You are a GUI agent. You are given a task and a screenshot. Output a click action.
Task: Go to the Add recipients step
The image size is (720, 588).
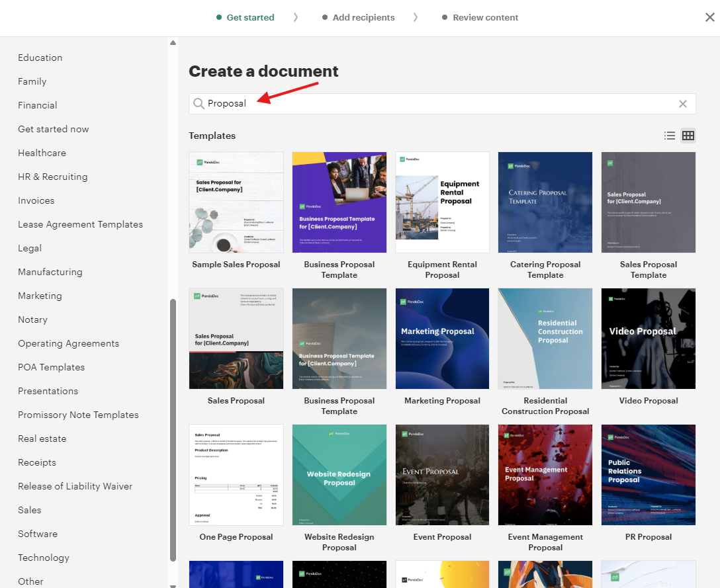click(358, 17)
